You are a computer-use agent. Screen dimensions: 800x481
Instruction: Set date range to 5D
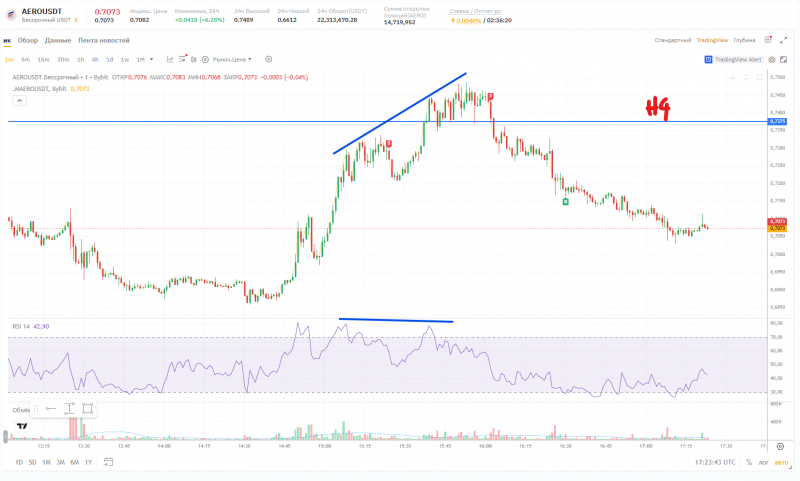click(x=32, y=462)
